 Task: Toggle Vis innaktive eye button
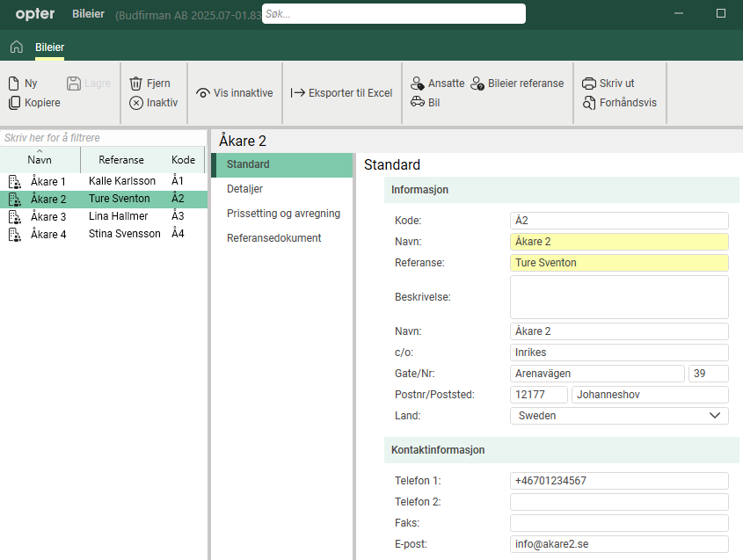(234, 93)
